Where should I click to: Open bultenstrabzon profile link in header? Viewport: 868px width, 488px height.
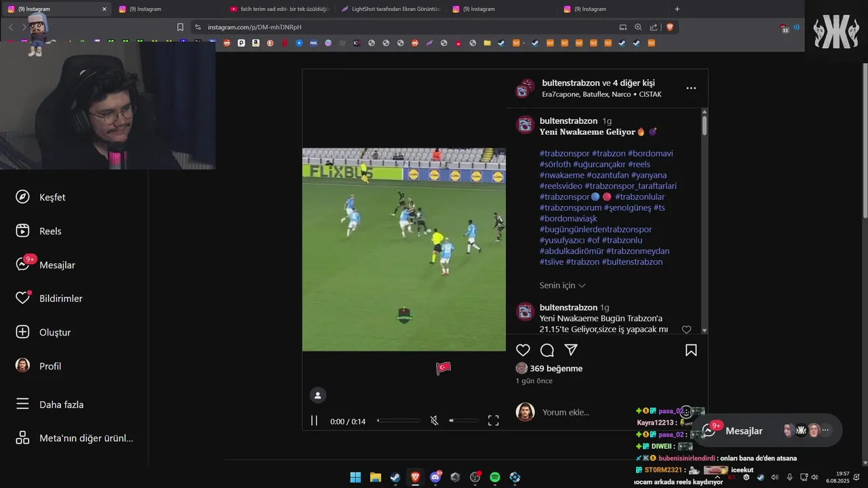(571, 83)
